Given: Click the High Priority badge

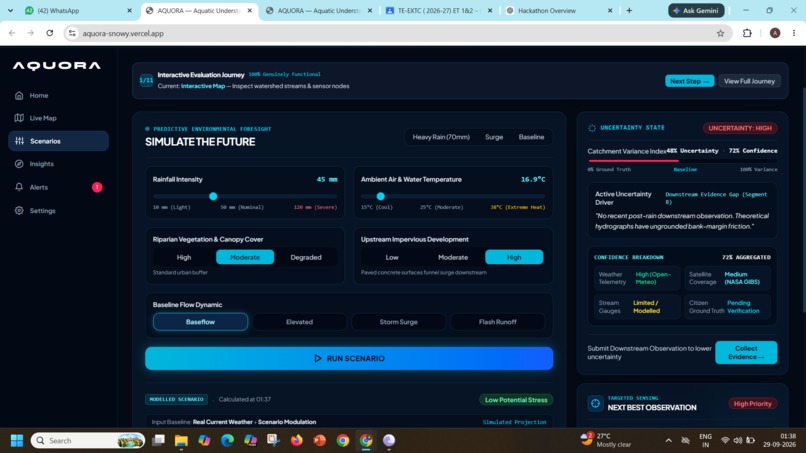Looking at the screenshot, I should 753,404.
